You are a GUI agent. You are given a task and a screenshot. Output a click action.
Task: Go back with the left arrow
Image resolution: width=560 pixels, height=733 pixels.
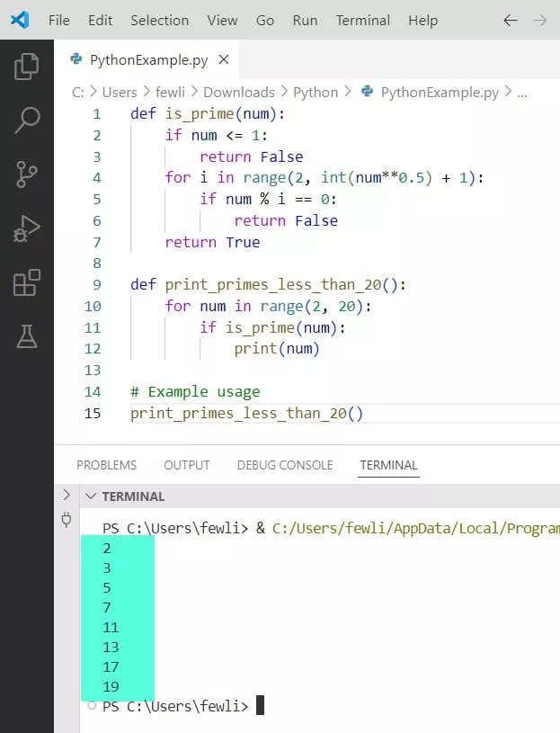pos(511,20)
